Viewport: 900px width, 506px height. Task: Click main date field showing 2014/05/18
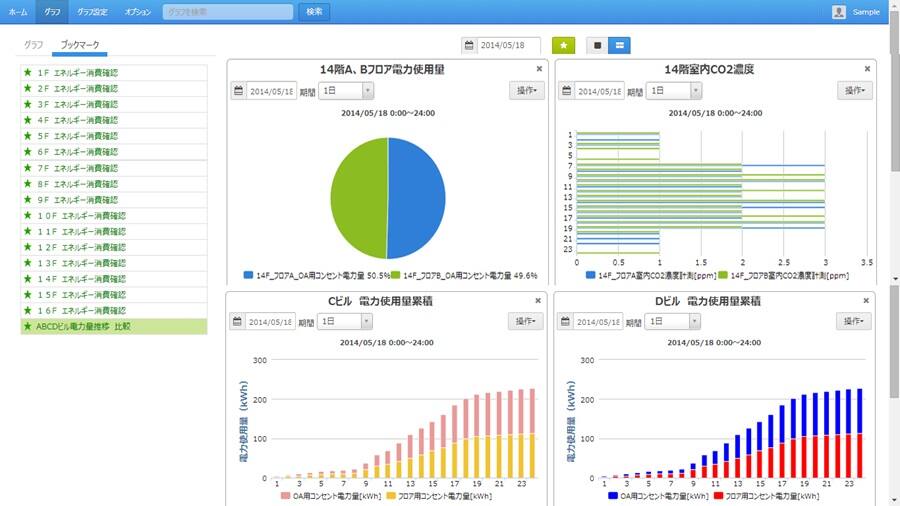[x=508, y=45]
